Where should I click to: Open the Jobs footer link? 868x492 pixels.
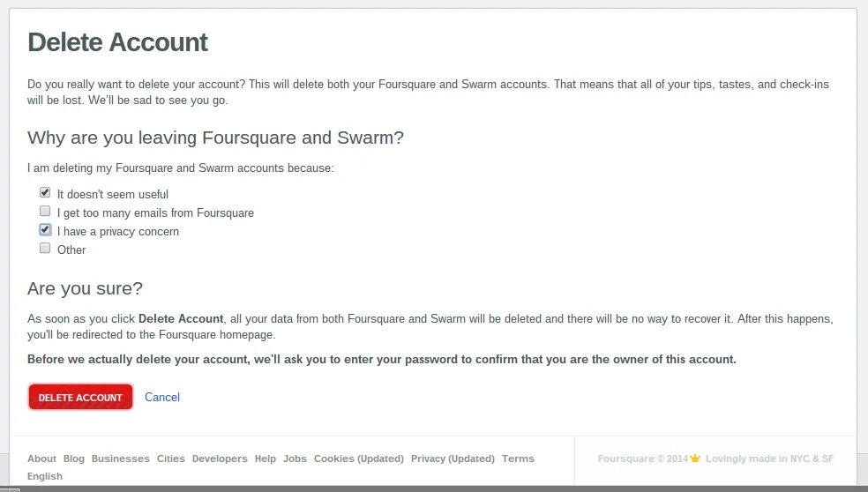click(x=295, y=458)
